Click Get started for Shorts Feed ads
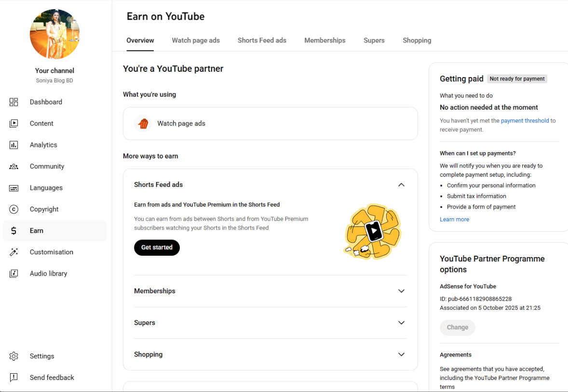The image size is (568, 392). [x=157, y=248]
